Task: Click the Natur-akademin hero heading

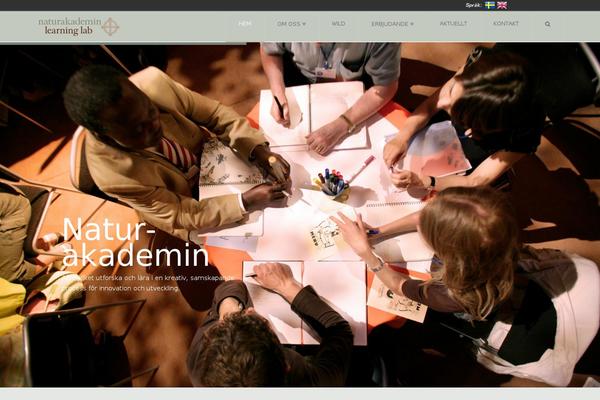Action: 135,242
